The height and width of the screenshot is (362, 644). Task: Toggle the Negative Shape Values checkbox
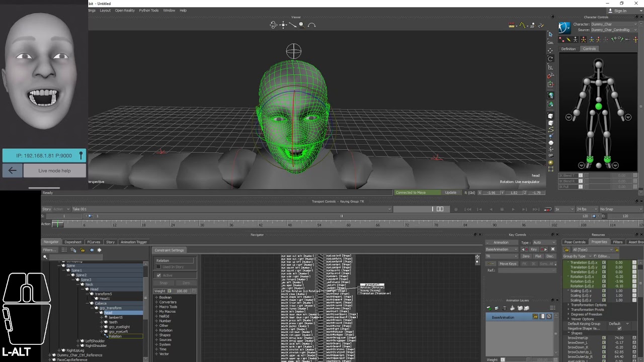pos(619,328)
